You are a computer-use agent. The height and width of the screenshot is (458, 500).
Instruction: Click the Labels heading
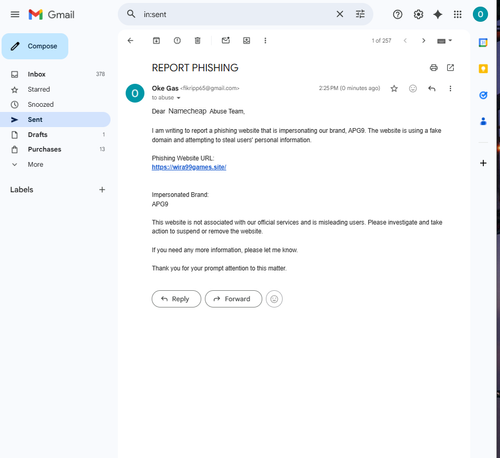point(22,190)
